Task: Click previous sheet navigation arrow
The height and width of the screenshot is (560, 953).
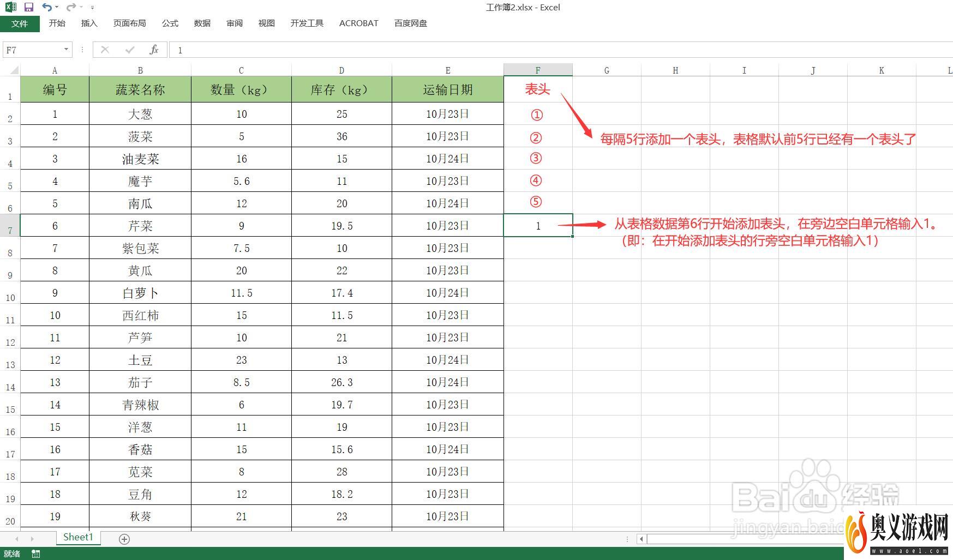Action: tap(17, 539)
